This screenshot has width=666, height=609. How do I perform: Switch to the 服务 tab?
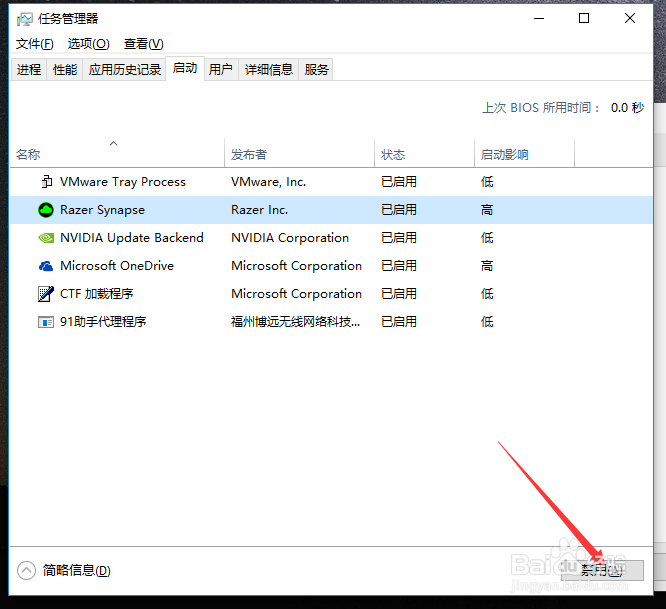tap(316, 69)
